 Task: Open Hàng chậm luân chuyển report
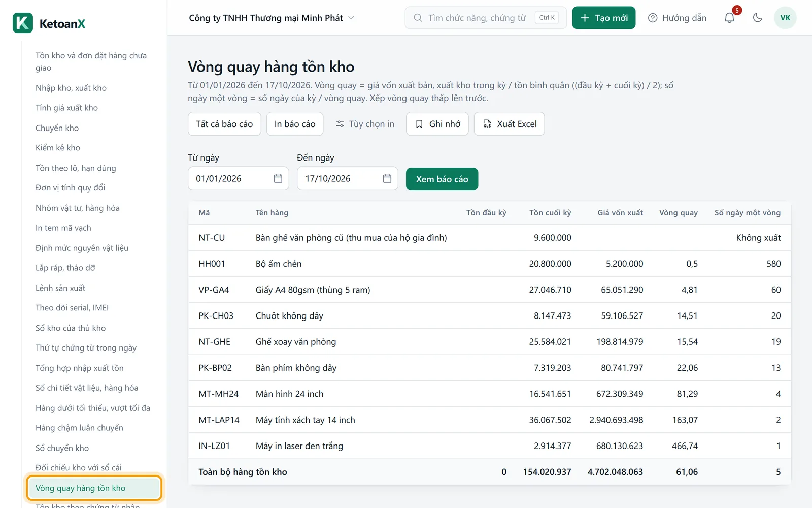[79, 428]
